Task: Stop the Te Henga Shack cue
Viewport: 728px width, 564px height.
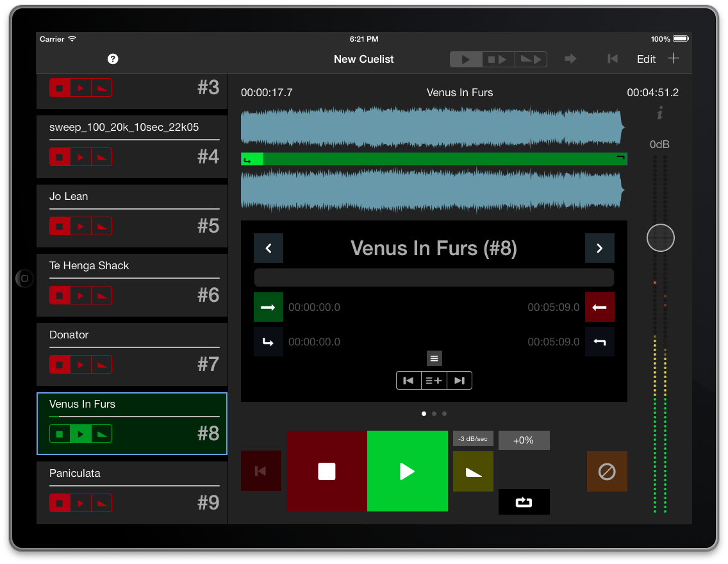Action: coord(60,295)
